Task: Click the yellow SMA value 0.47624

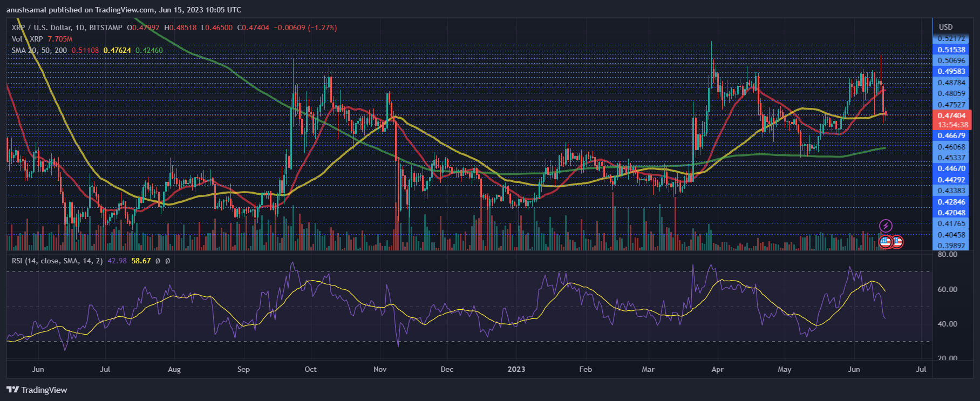Action: tap(117, 50)
